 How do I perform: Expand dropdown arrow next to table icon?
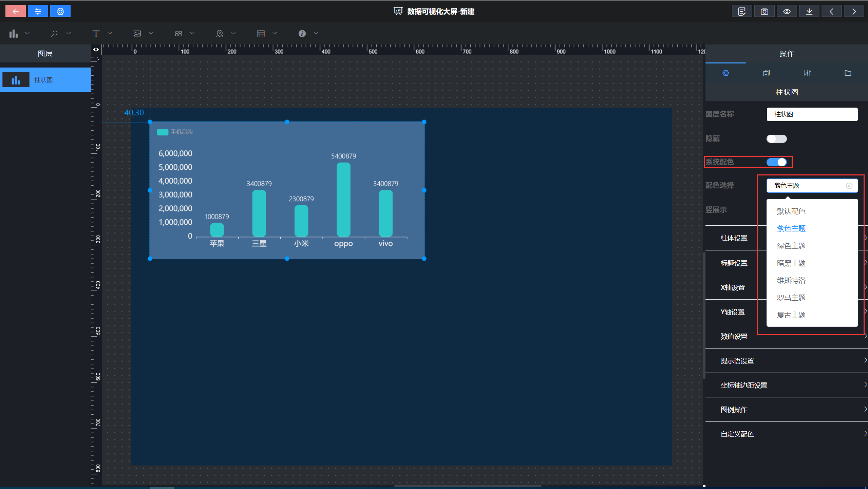275,33
